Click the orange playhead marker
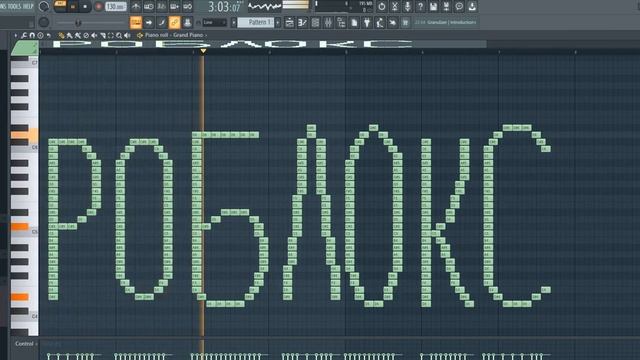This screenshot has height=360, width=640. [203, 51]
